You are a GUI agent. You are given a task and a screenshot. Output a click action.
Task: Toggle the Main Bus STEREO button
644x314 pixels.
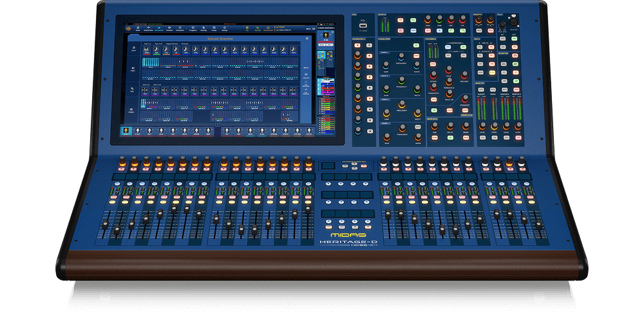tap(435, 138)
